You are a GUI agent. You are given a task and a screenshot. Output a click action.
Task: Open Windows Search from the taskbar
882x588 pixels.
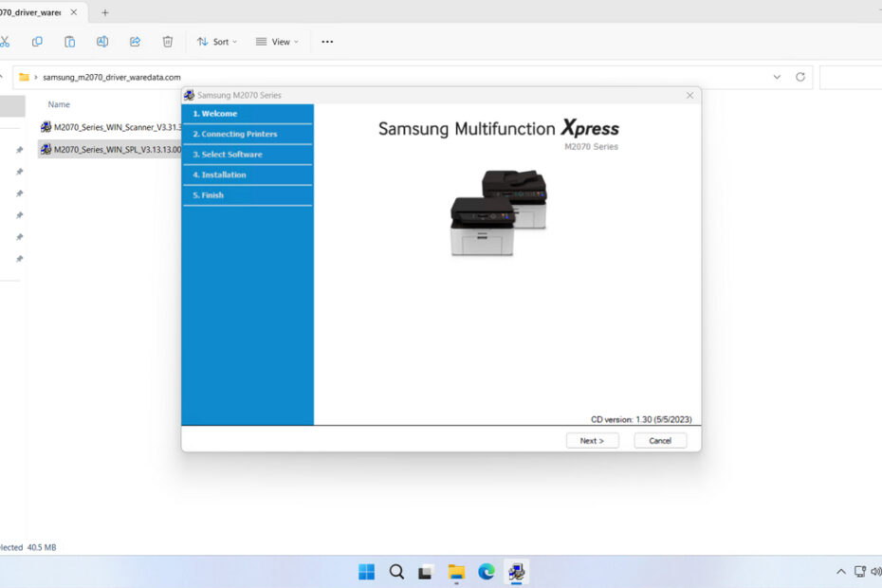coord(395,571)
